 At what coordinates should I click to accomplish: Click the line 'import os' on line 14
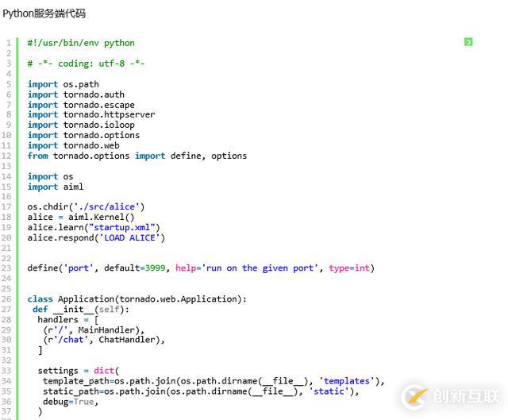coord(50,176)
